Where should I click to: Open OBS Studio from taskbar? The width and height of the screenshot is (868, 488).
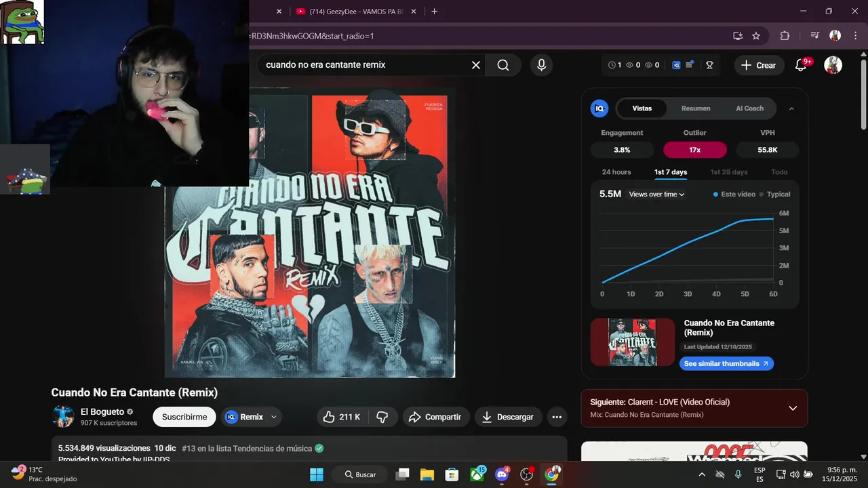pos(527,474)
